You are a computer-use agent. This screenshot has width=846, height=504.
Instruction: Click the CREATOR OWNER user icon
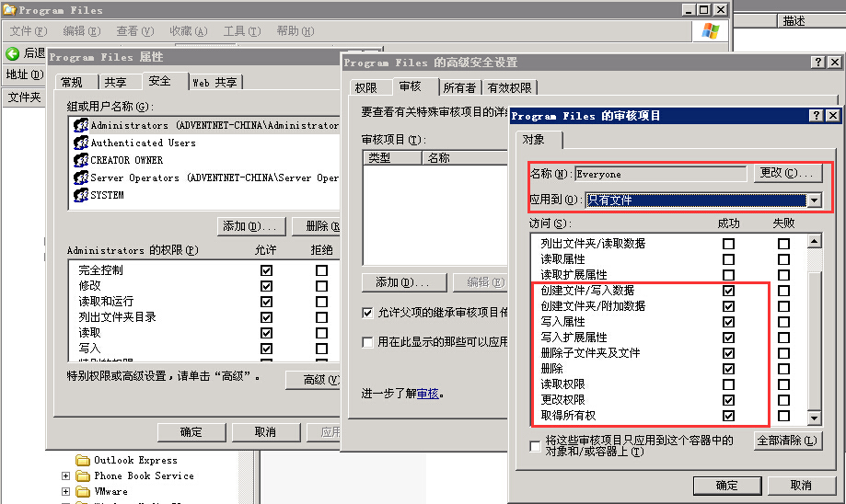(80, 160)
